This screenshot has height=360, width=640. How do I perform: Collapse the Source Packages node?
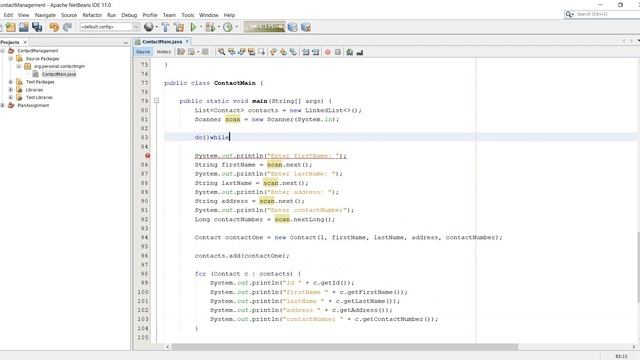click(11, 58)
